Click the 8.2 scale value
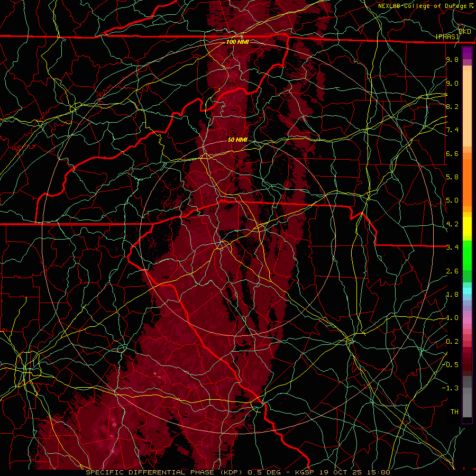Viewport: 476px width, 476px height. [452, 106]
